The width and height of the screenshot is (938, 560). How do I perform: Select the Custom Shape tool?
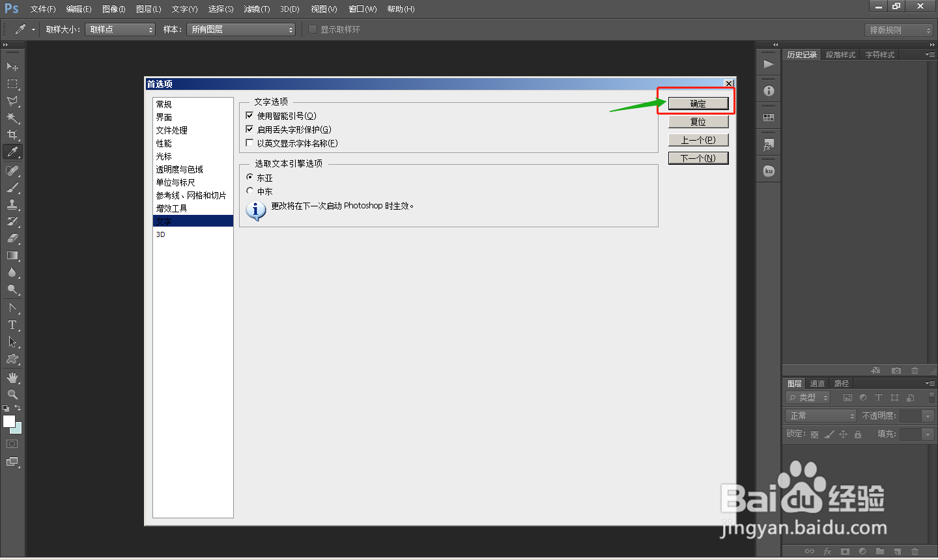point(12,359)
